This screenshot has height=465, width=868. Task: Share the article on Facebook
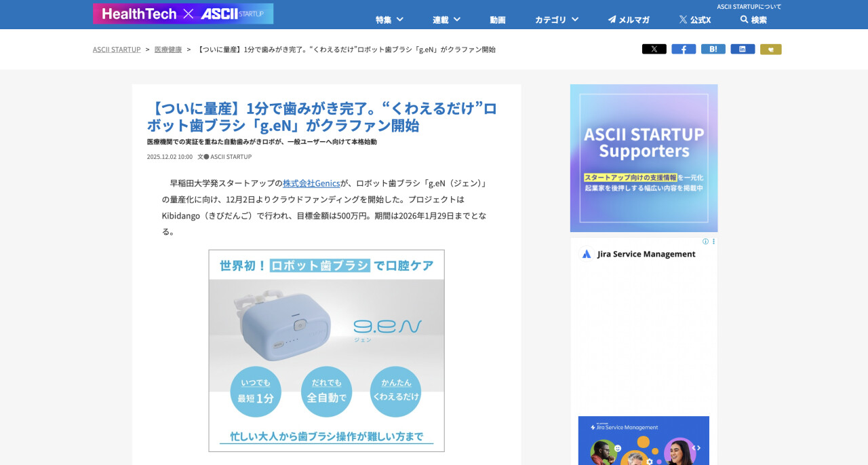point(684,49)
